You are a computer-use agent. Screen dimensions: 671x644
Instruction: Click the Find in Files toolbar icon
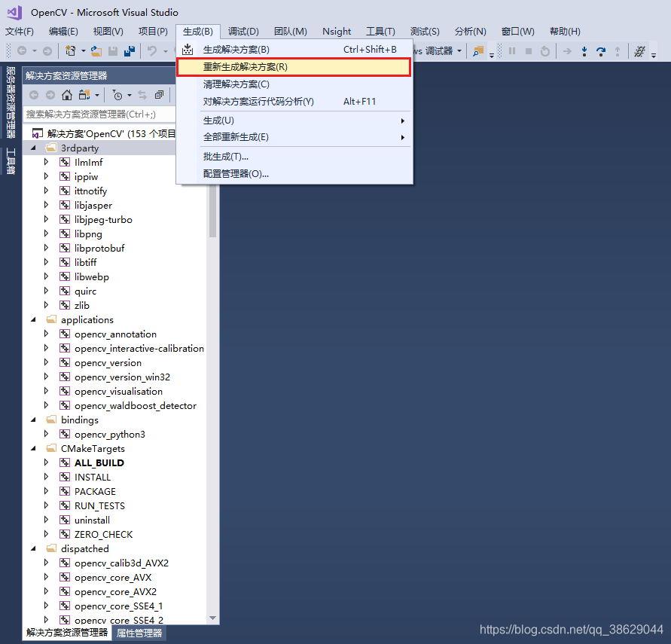pyautogui.click(x=478, y=51)
